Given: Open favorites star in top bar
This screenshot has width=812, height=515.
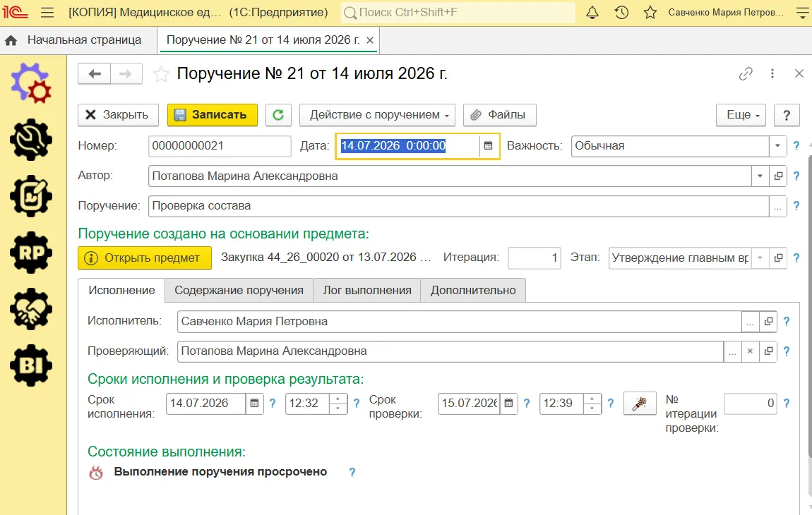Looking at the screenshot, I should point(650,13).
